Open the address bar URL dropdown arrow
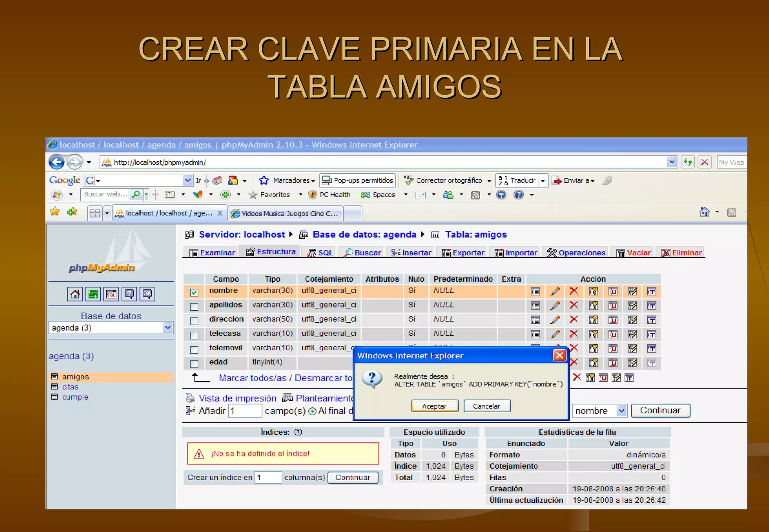Screen dimensions: 769x532 click(x=671, y=162)
